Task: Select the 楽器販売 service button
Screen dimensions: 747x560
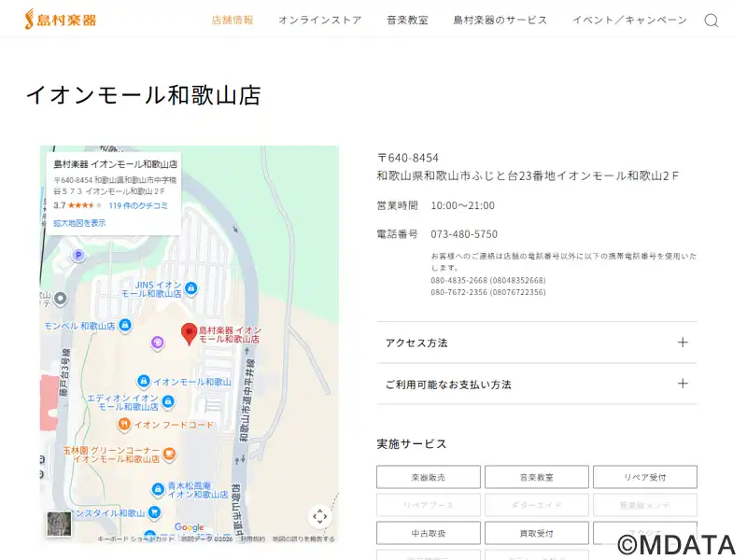Action: [x=429, y=477]
